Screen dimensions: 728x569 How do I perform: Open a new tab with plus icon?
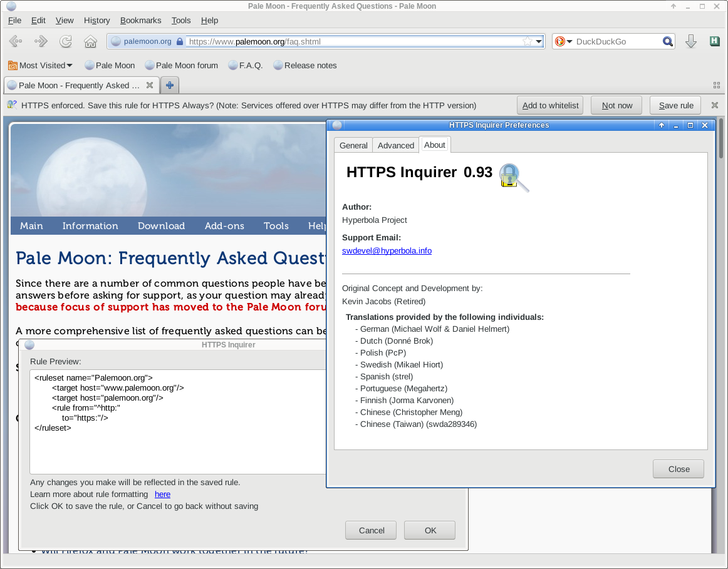point(170,85)
